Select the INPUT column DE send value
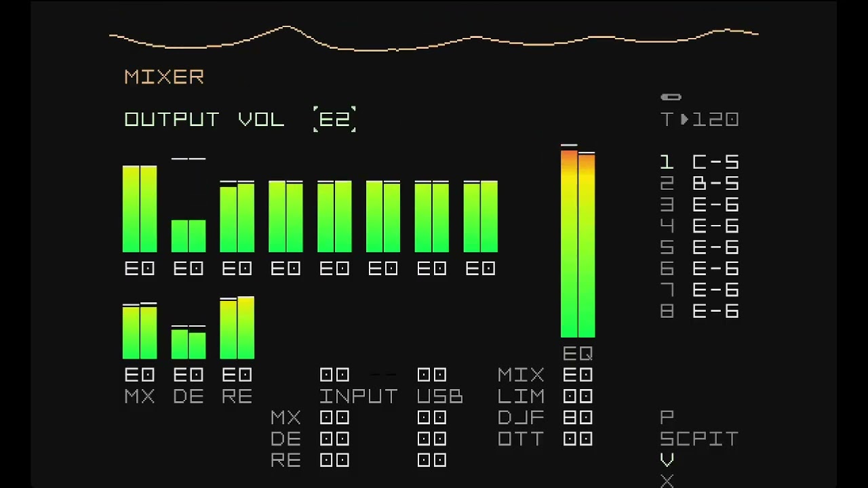This screenshot has height=488, width=868. click(x=334, y=439)
